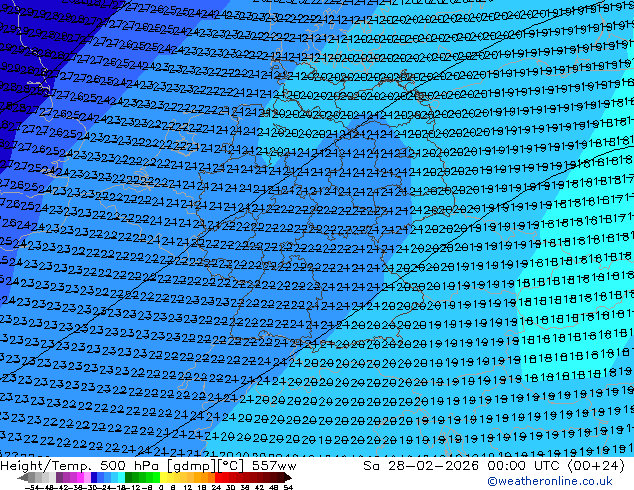Click the (00+24) forecast offset
The image size is (634, 490).
pos(597,466)
